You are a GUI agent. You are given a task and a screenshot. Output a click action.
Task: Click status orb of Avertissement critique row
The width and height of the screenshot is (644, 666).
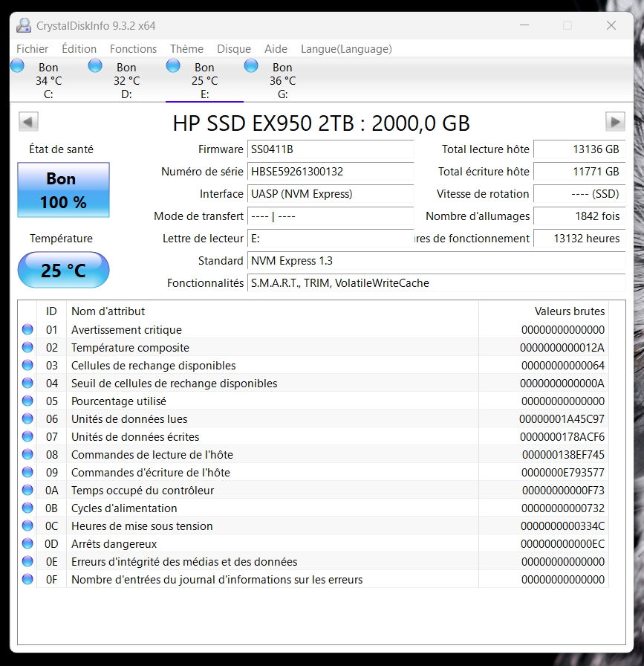pyautogui.click(x=27, y=329)
